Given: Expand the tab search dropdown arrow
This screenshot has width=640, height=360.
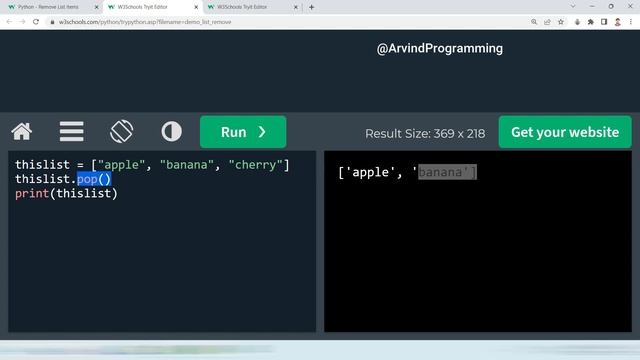Looking at the screenshot, I should [573, 7].
